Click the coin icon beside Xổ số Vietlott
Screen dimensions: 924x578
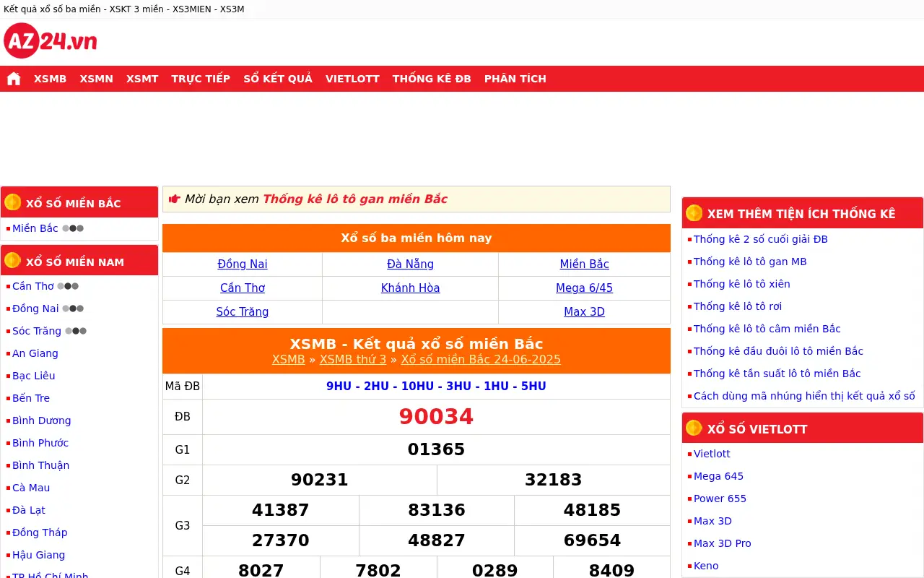click(694, 428)
